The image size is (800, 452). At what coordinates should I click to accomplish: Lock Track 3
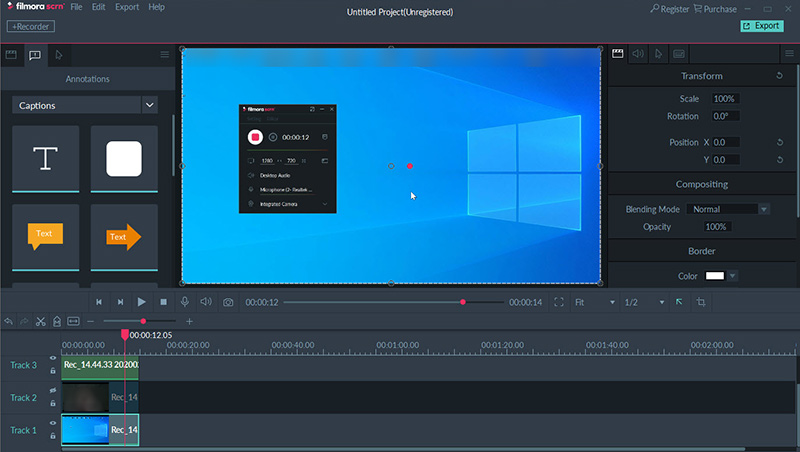click(53, 371)
